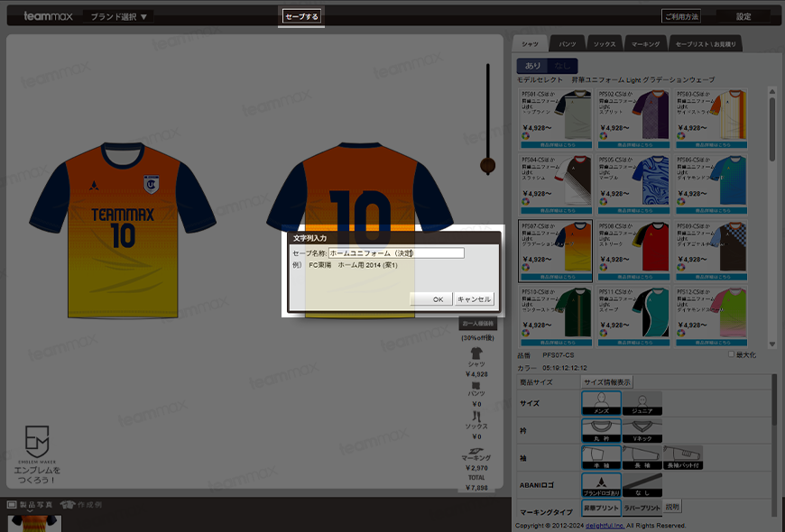Screen dimensions: 785x532
Task: Select ブランドロゴあり ABANI logo option
Action: 601,485
